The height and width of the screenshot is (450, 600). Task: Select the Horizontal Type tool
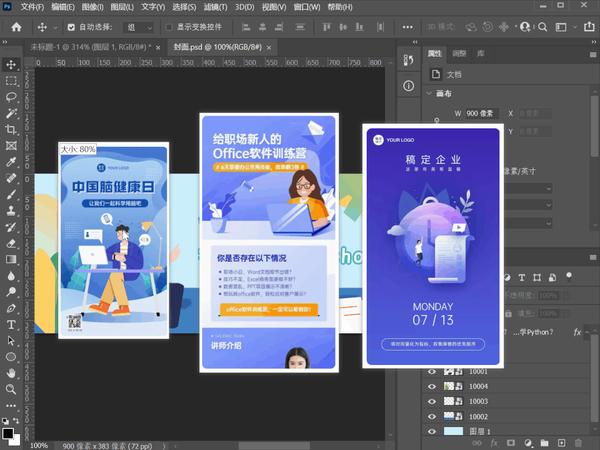pos(11,323)
